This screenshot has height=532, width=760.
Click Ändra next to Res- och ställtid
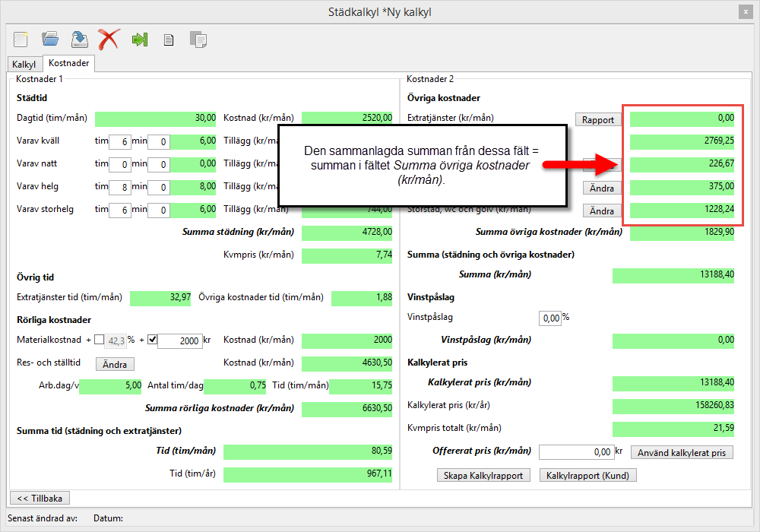pos(115,364)
